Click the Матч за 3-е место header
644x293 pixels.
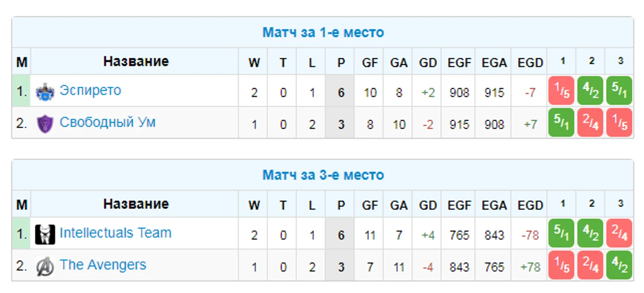point(323,175)
